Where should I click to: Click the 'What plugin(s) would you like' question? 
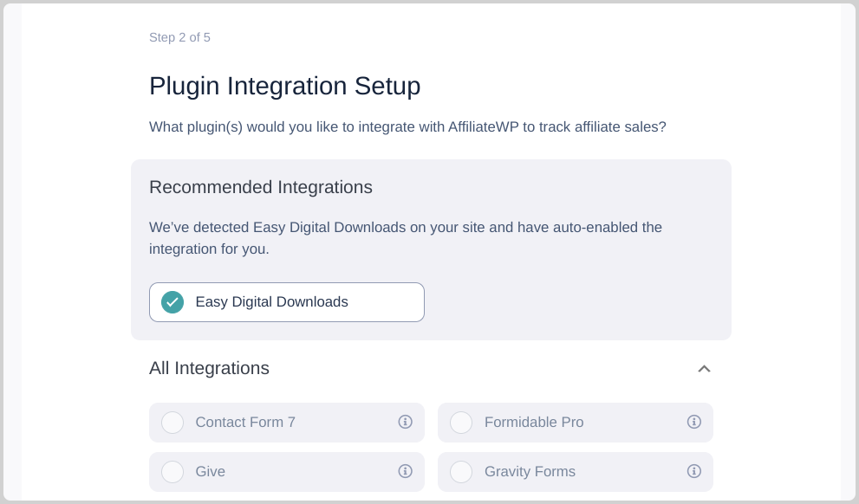(x=407, y=127)
